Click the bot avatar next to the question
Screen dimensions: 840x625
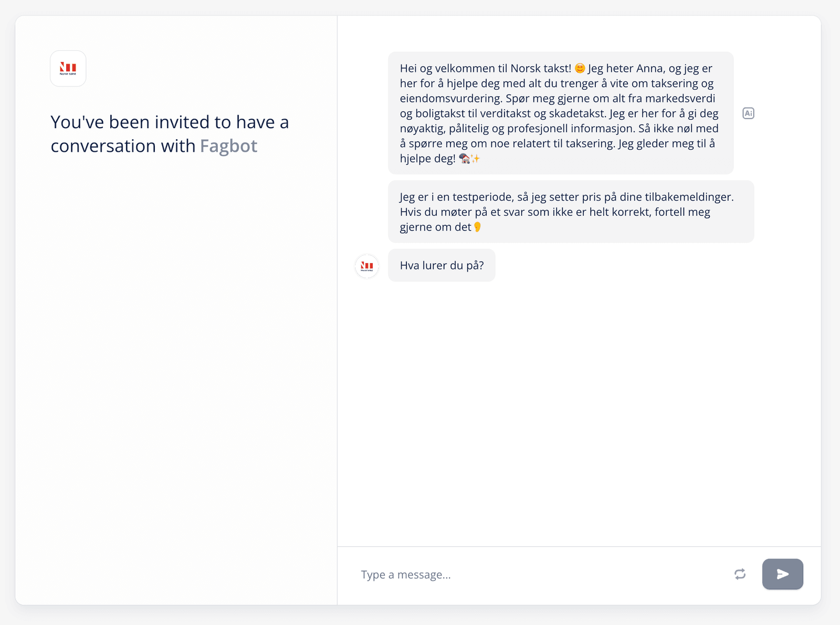[x=367, y=266]
